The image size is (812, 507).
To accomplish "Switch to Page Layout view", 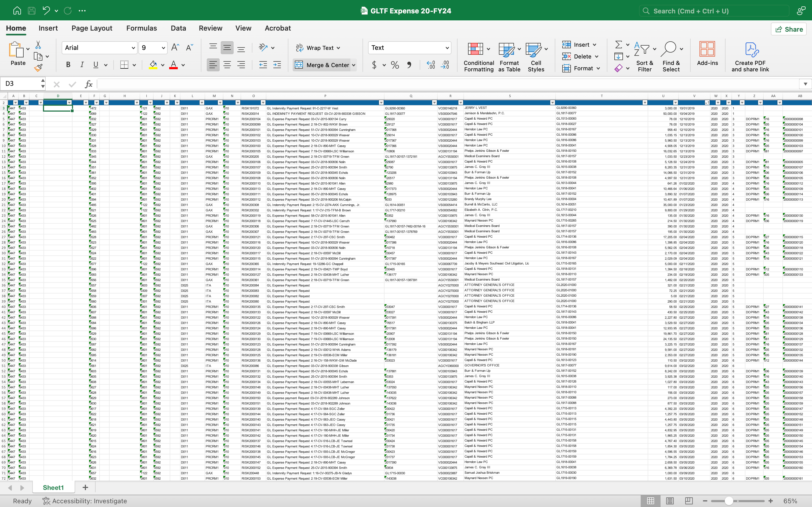I will 670,501.
